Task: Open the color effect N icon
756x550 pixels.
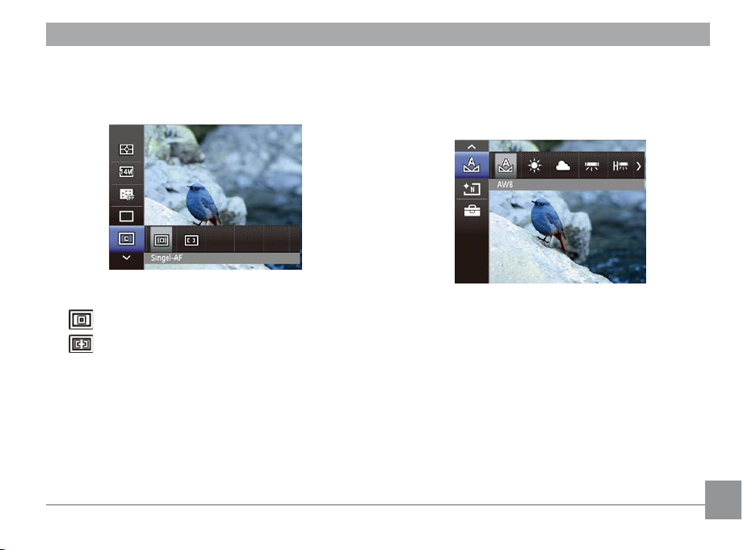Action: click(472, 189)
